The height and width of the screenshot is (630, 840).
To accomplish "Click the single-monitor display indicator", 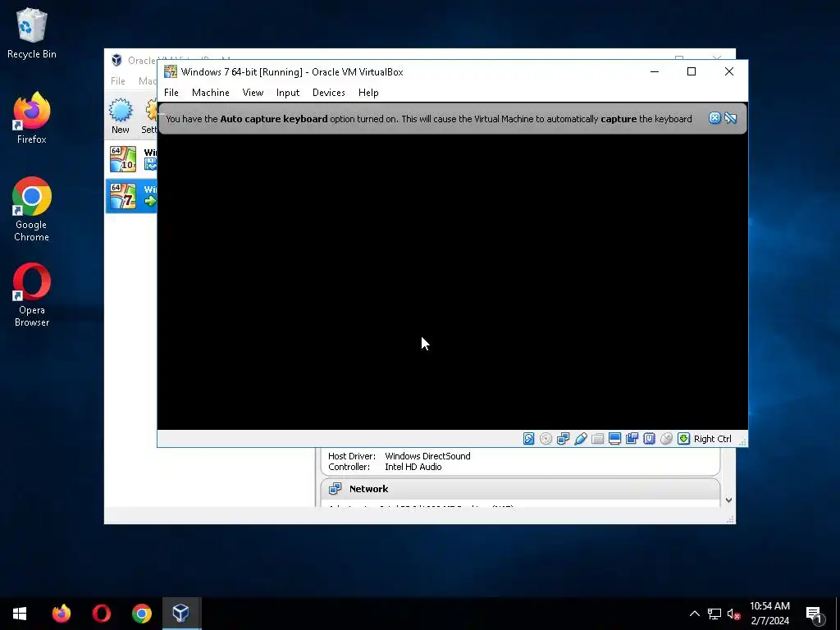I will (x=614, y=439).
